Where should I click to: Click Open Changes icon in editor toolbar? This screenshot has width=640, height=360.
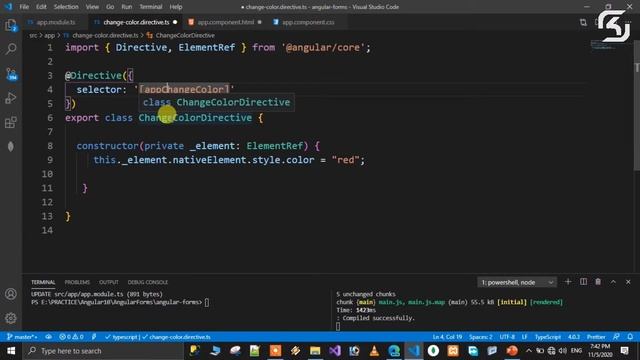(583, 22)
